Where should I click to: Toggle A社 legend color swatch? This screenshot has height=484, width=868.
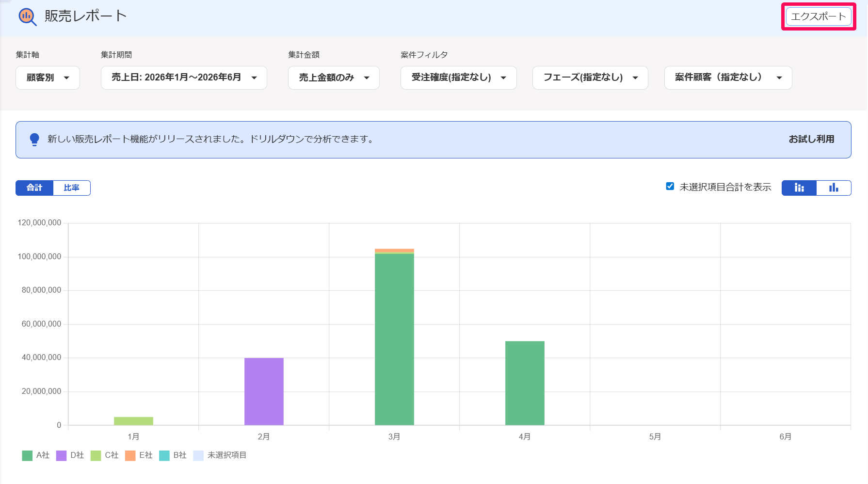(x=27, y=455)
